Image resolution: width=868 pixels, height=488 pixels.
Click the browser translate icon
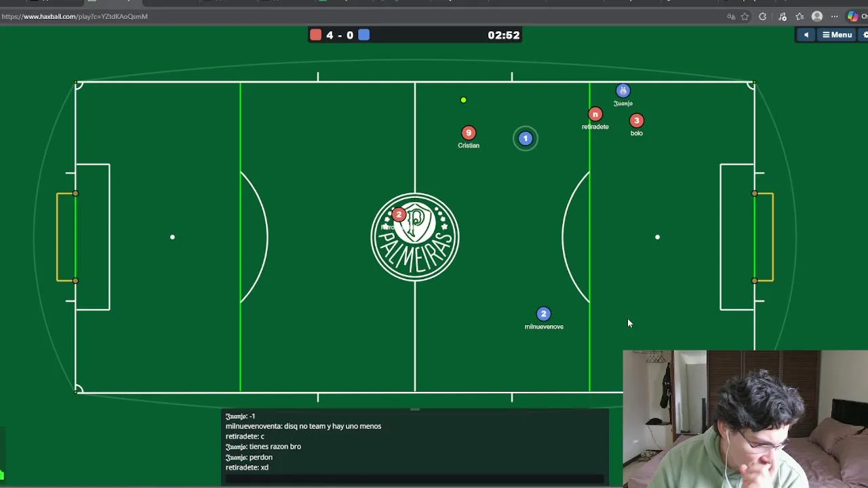[x=731, y=17]
